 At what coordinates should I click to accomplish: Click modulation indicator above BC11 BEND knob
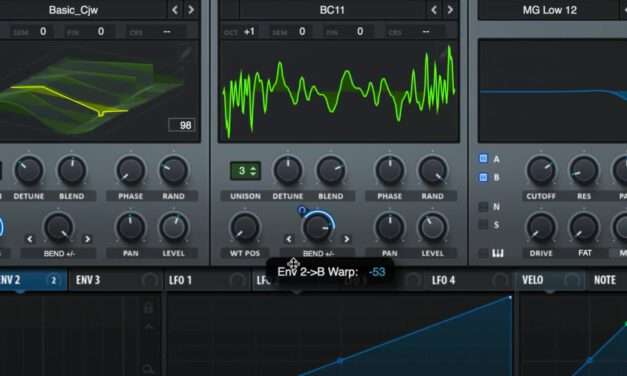(x=302, y=210)
